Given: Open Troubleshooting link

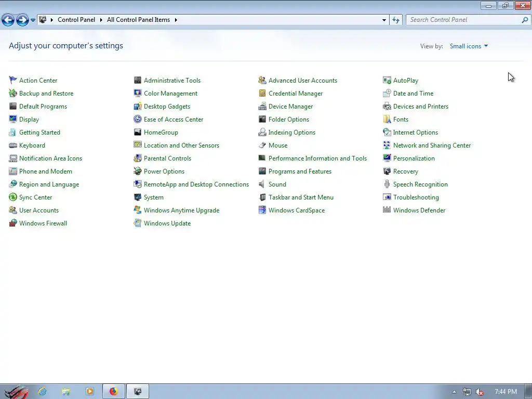Looking at the screenshot, I should click(416, 197).
